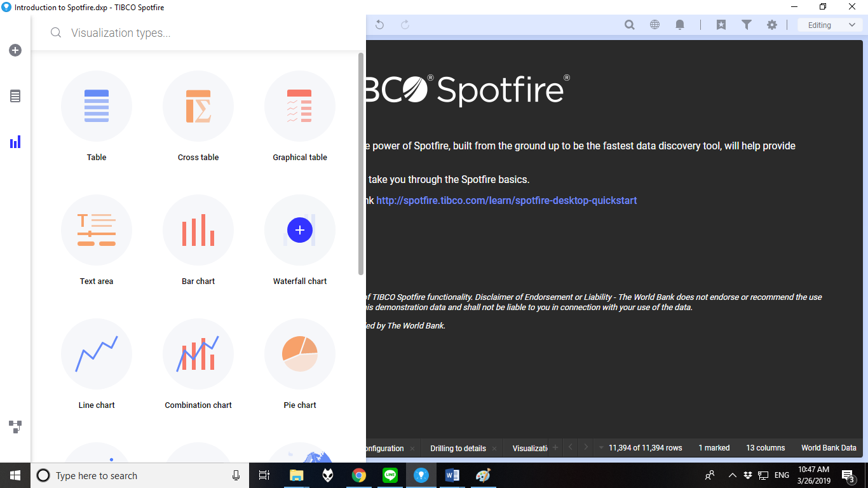
Task: Open the Bookmarks star icon
Action: click(x=721, y=25)
